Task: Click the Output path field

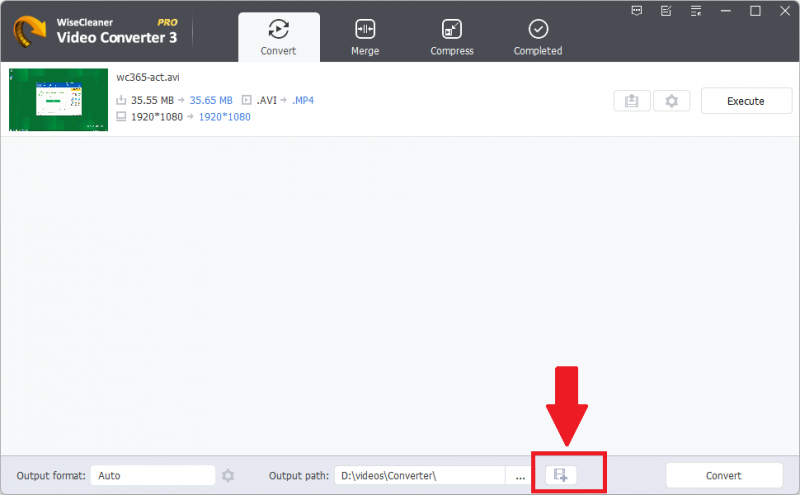Action: 420,476
